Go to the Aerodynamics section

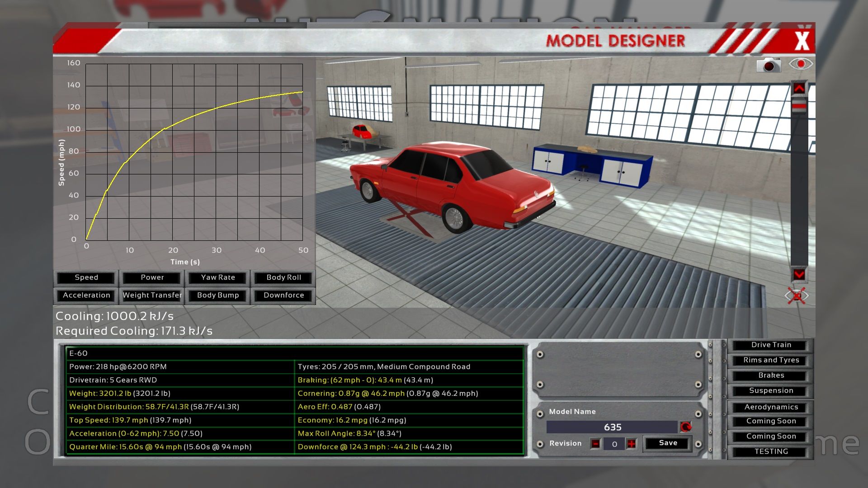pos(771,407)
